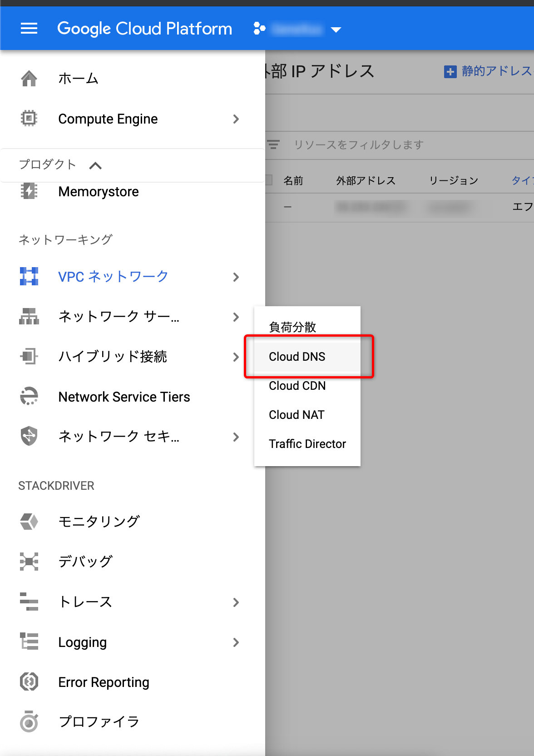Click the Compute Engine chip icon
The image size is (534, 756).
(x=29, y=119)
